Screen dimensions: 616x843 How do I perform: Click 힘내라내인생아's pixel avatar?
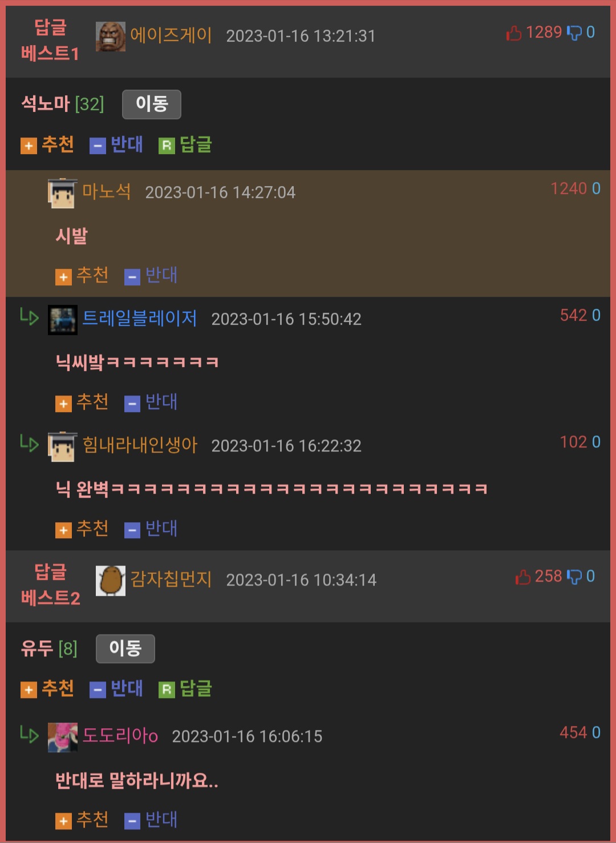click(x=62, y=446)
